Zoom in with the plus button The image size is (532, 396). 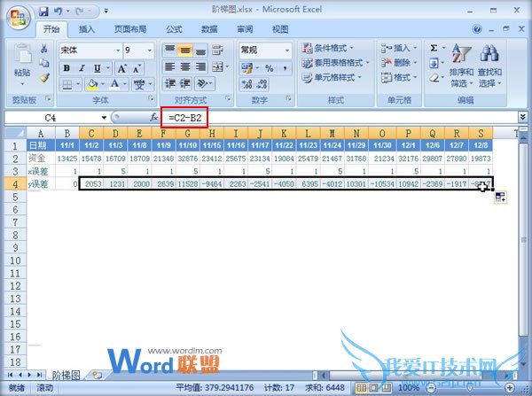(510, 387)
